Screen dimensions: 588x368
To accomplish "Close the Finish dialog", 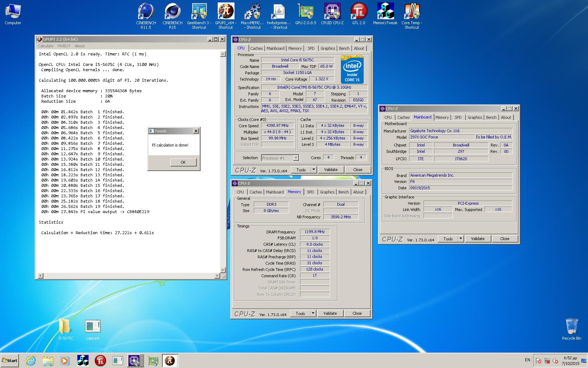I will [196, 131].
